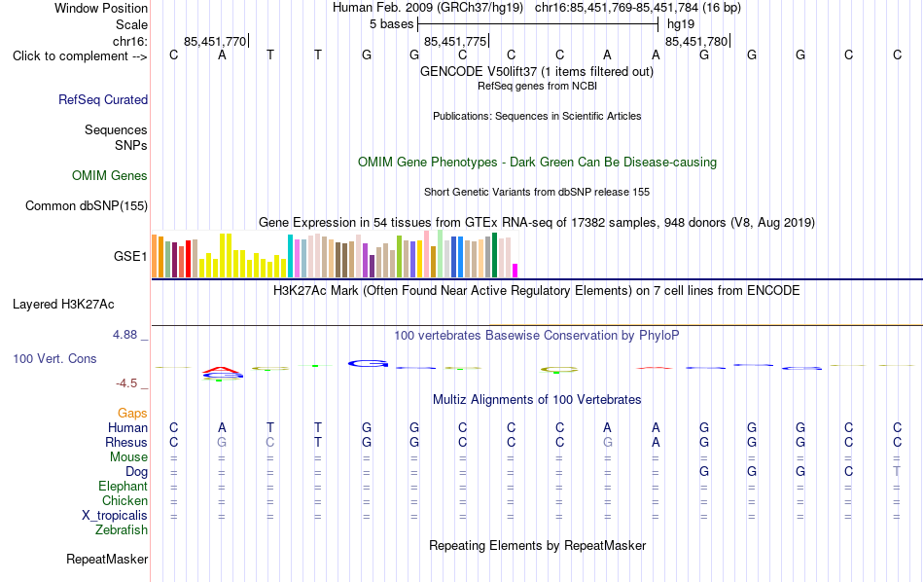Click the GENCODE V50lift37 track title
This screenshot has width=924, height=582.
click(x=537, y=71)
